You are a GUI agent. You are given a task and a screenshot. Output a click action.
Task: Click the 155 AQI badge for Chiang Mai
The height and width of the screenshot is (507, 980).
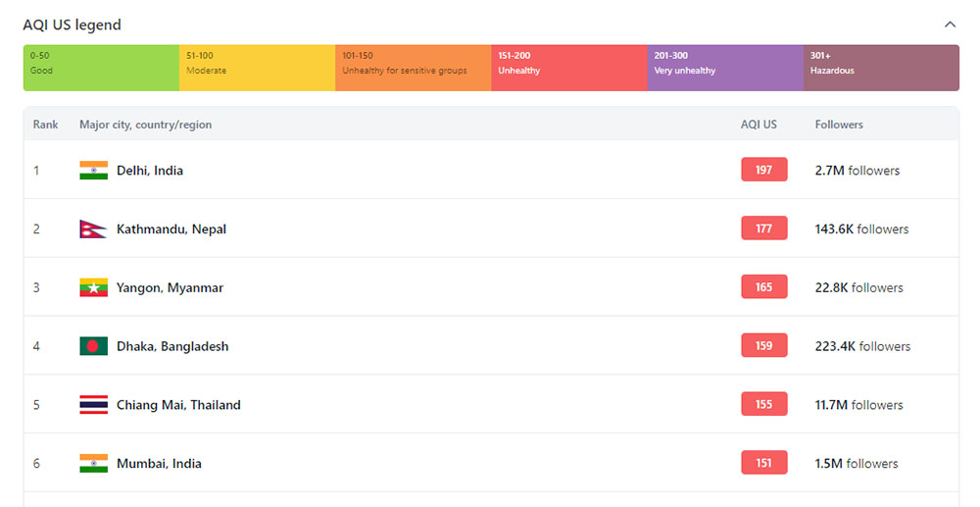click(x=763, y=405)
